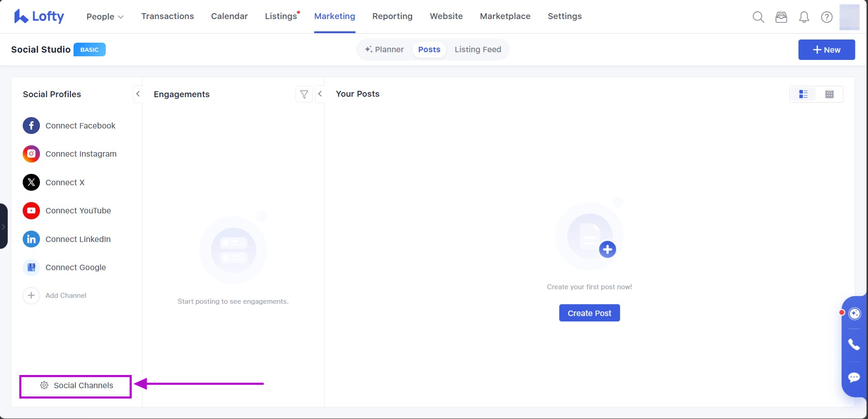Open the search magnifier in header

tap(758, 17)
